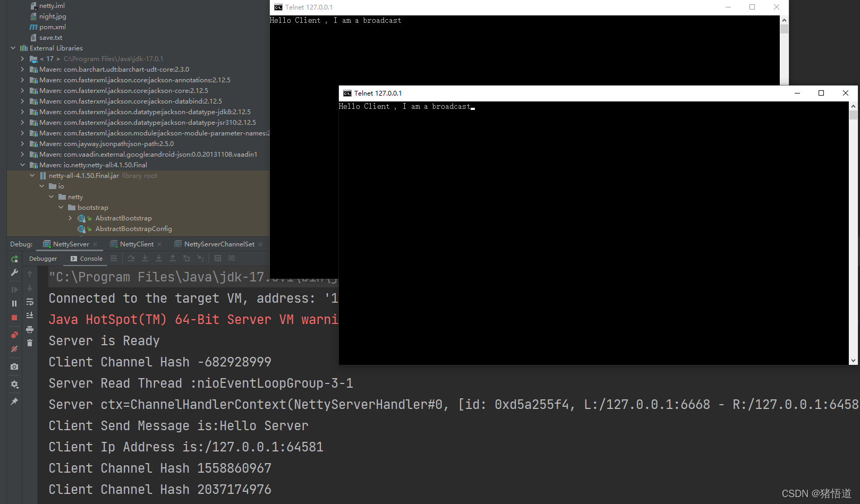Viewport: 860px width, 504px height.
Task: Select the NettyClient debug tab
Action: 137,244
